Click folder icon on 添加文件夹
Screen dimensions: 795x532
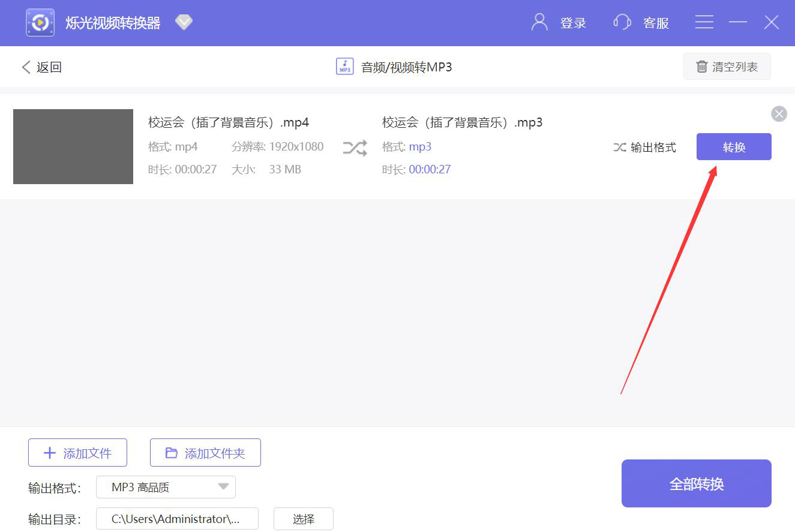[172, 453]
